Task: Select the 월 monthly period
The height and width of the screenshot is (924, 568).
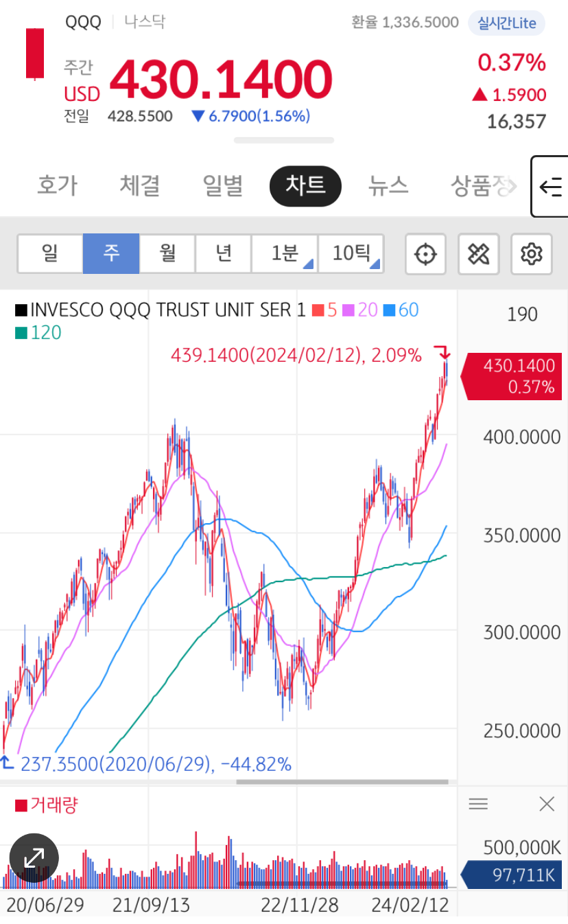Action: tap(167, 254)
